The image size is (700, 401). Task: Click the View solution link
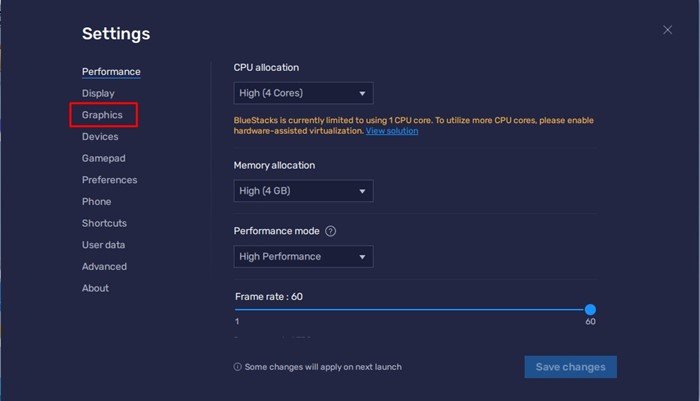click(392, 131)
